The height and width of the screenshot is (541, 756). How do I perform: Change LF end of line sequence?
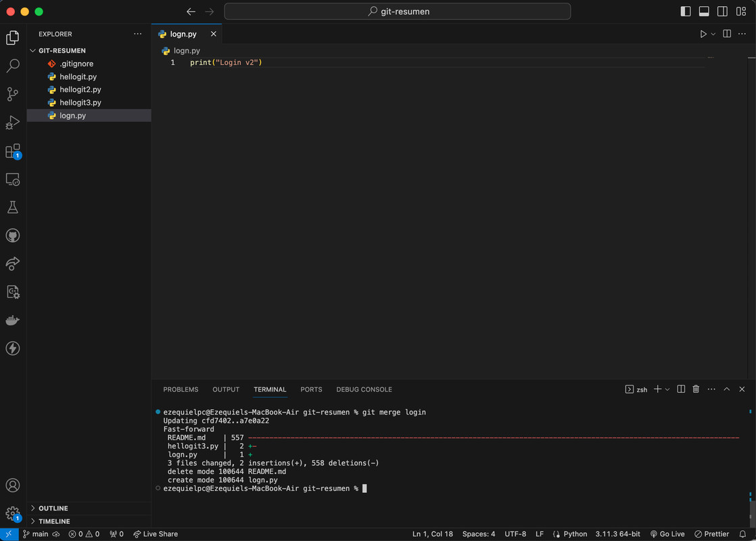tap(540, 534)
